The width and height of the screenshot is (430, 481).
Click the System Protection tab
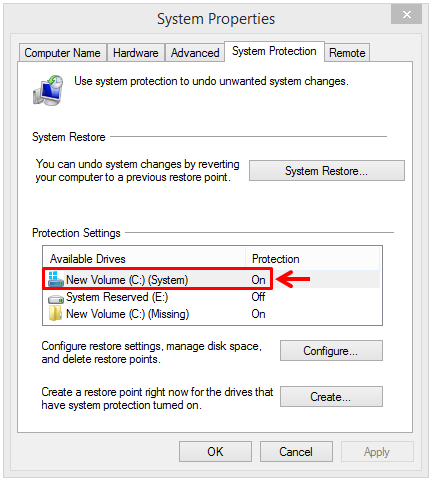(x=274, y=51)
